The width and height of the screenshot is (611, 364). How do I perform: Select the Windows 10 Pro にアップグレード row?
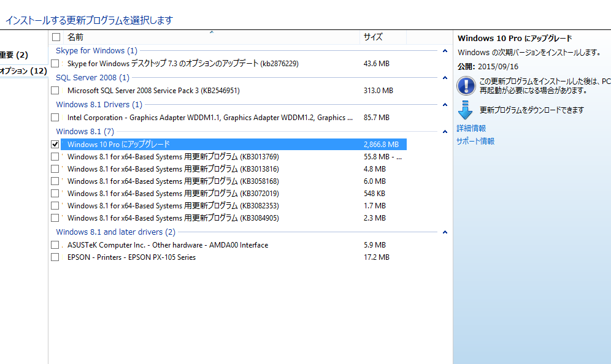pyautogui.click(x=233, y=144)
